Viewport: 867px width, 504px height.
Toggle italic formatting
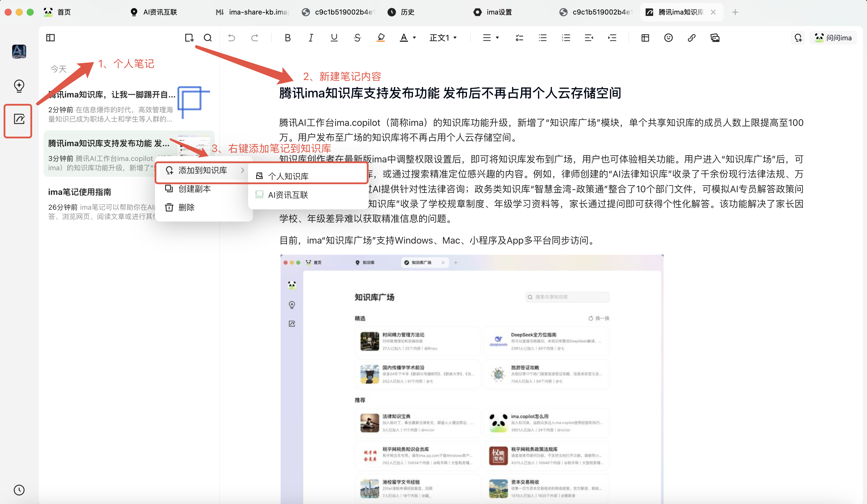coord(311,38)
